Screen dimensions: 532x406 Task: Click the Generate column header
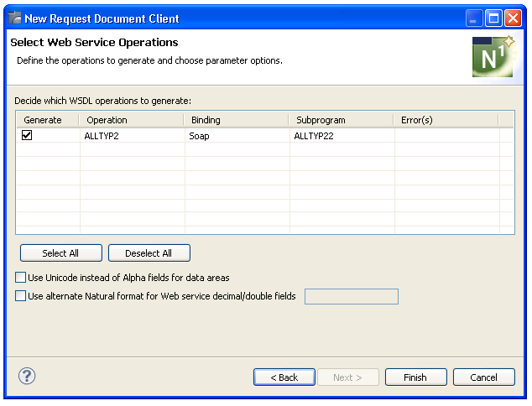click(47, 120)
